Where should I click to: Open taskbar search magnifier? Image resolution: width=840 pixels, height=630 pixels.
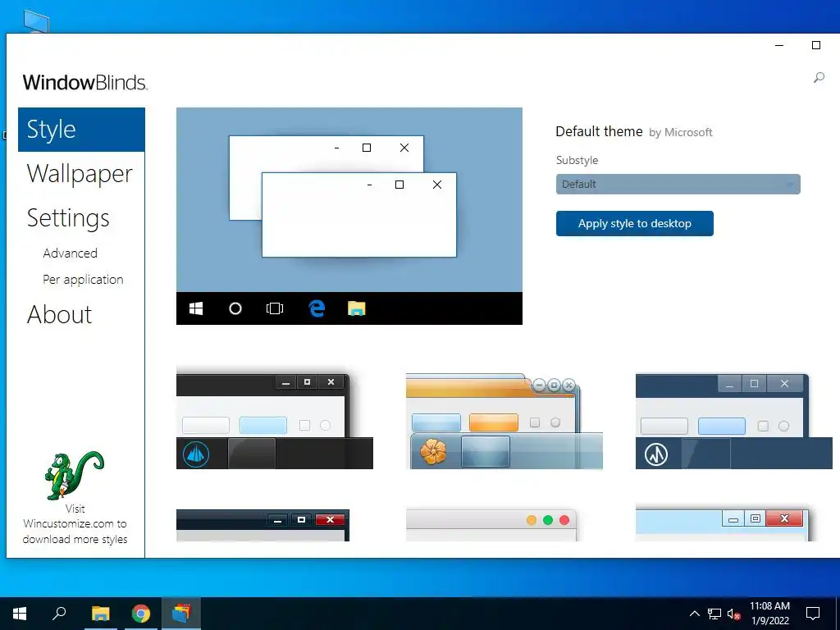pyautogui.click(x=59, y=614)
